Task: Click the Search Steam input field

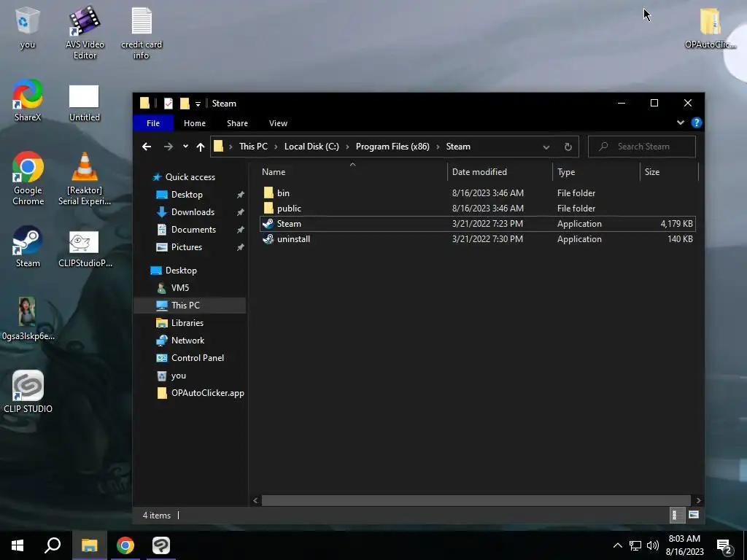Action: point(642,147)
